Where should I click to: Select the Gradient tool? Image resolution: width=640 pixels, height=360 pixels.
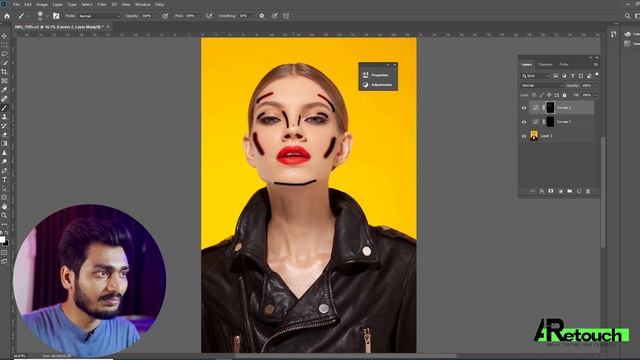pos(4,144)
